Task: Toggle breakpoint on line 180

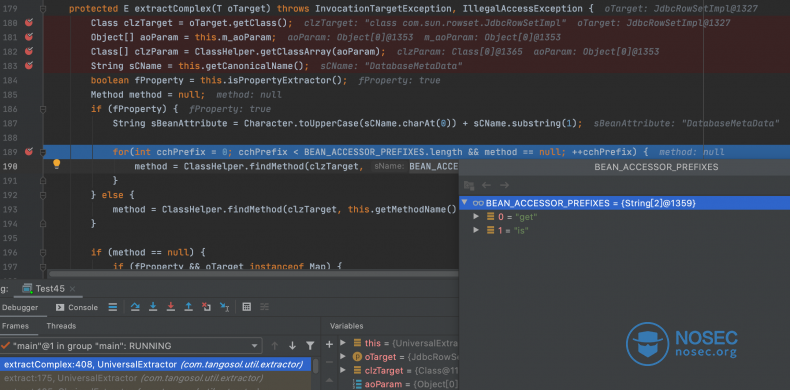Action: tap(29, 23)
